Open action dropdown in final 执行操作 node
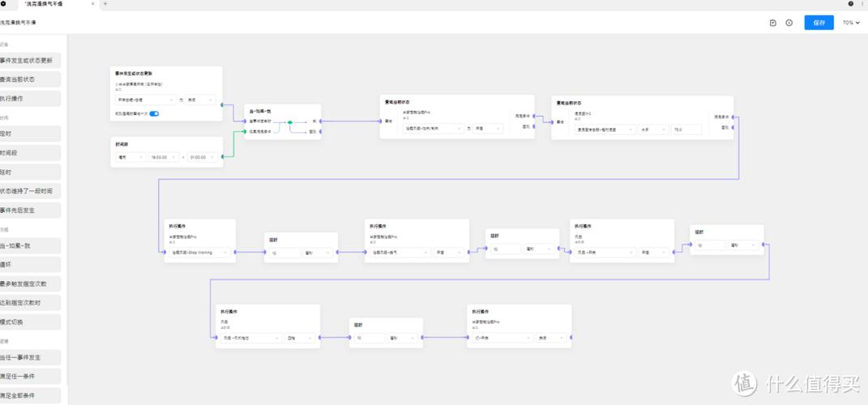 (x=503, y=338)
